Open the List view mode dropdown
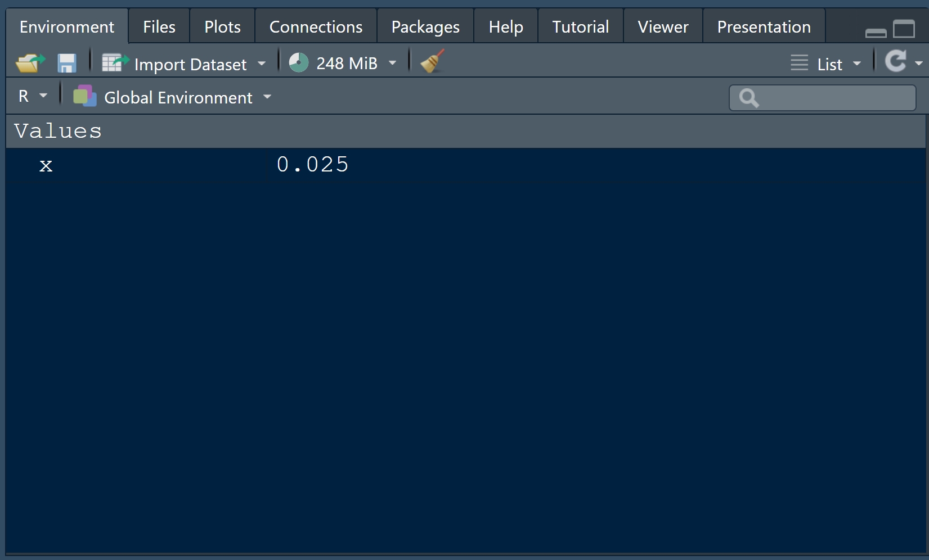The image size is (929, 560). click(x=856, y=64)
